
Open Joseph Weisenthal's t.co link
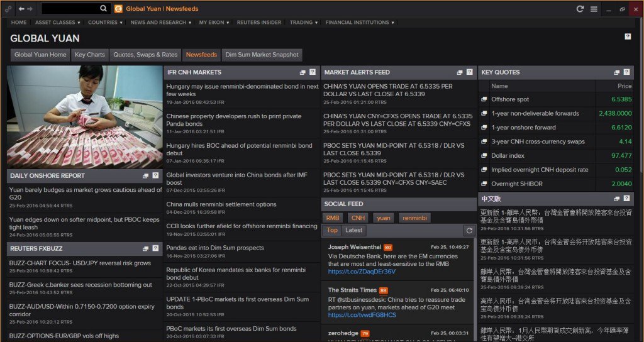pos(362,272)
